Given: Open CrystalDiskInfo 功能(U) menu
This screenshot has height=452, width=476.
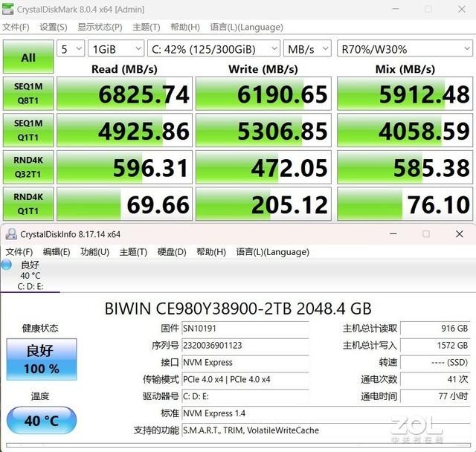Looking at the screenshot, I should (x=94, y=252).
